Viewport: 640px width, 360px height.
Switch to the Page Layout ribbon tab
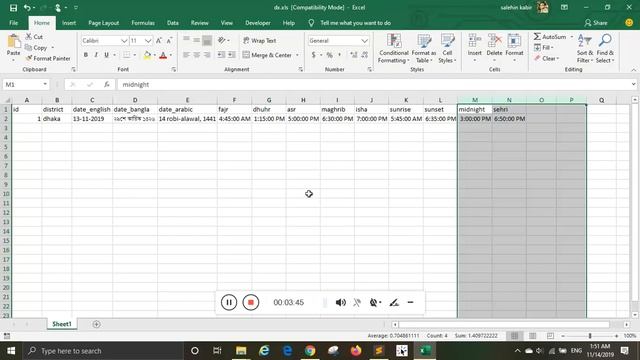tap(104, 23)
